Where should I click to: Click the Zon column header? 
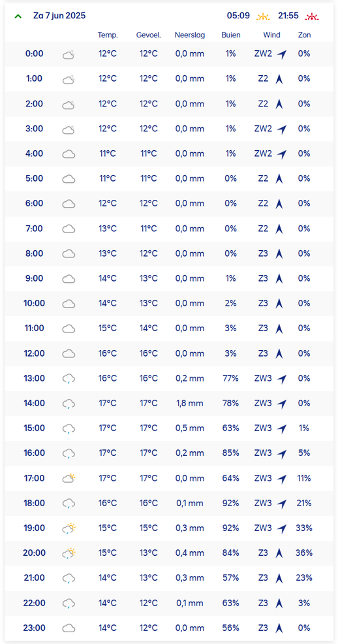pos(304,35)
